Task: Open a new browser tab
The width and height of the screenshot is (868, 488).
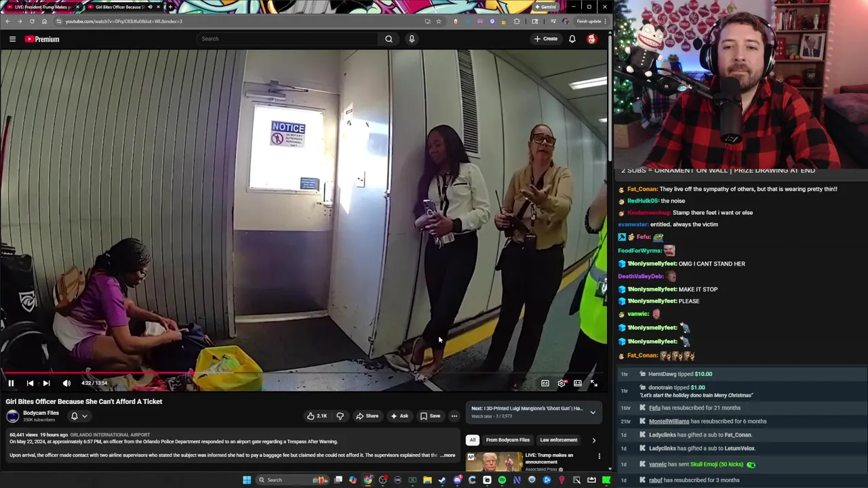Action: [x=170, y=7]
